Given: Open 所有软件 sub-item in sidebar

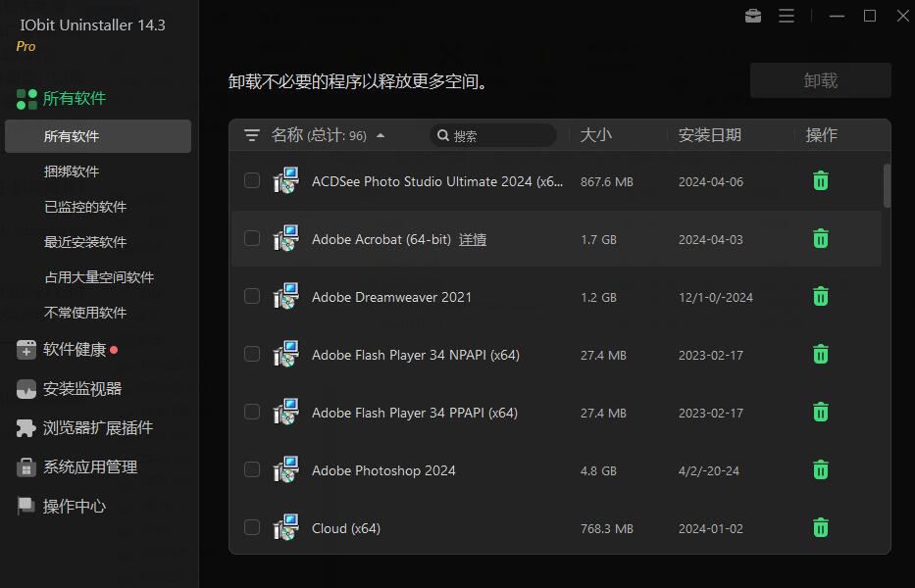Looking at the screenshot, I should 98,136.
